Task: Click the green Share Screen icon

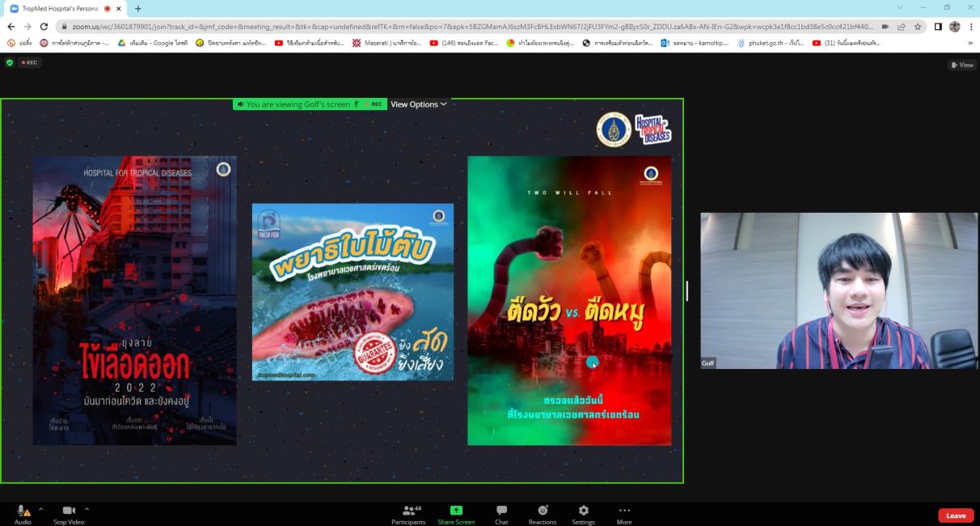Action: coord(456,511)
